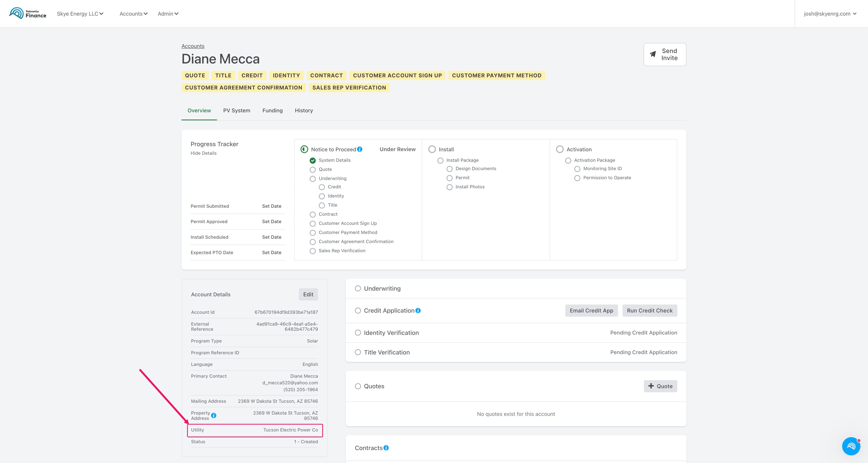Click the QUOTE status tag

click(x=195, y=75)
